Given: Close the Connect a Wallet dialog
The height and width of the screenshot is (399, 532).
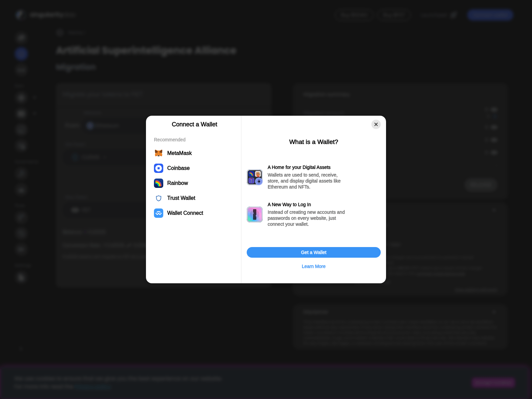Looking at the screenshot, I should click(x=376, y=124).
